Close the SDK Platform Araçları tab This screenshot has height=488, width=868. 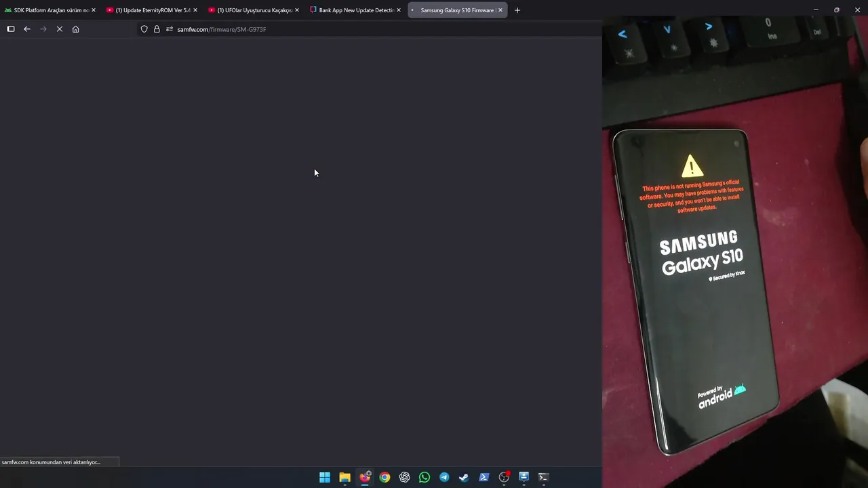click(x=93, y=10)
